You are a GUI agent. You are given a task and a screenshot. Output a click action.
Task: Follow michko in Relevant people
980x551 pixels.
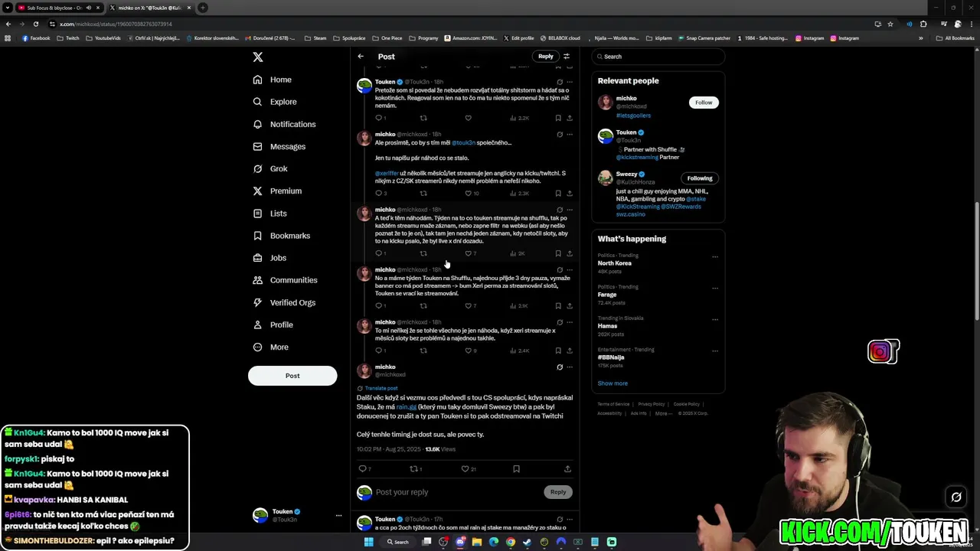tap(704, 102)
